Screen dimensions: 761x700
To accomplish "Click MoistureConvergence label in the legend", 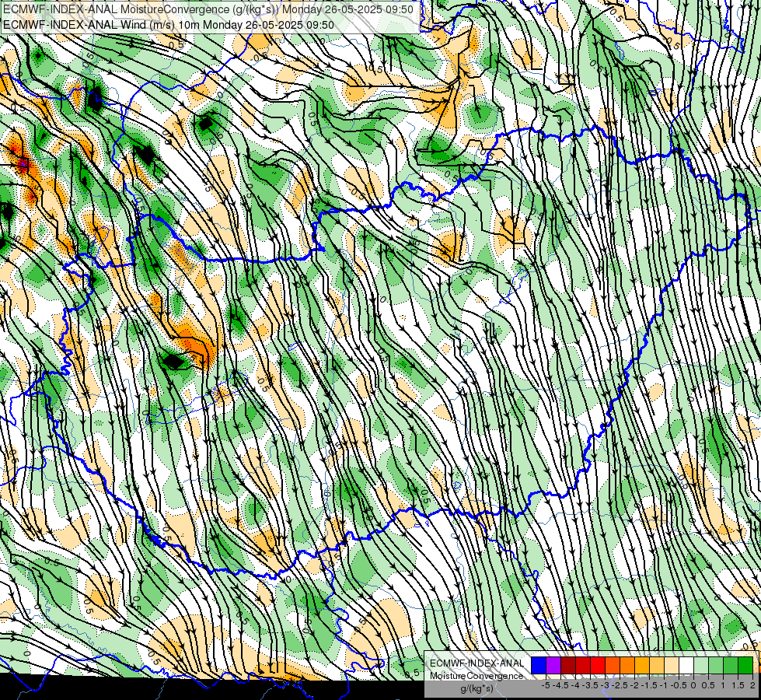I will [x=476, y=676].
